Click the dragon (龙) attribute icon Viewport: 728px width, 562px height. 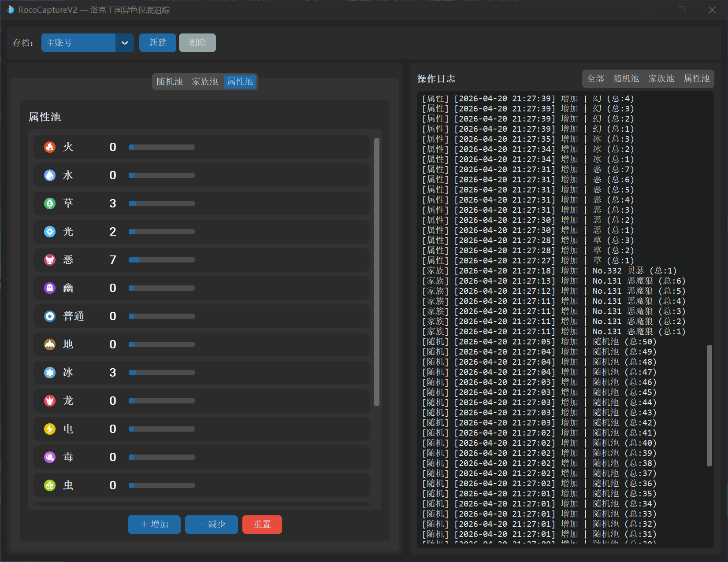[50, 401]
